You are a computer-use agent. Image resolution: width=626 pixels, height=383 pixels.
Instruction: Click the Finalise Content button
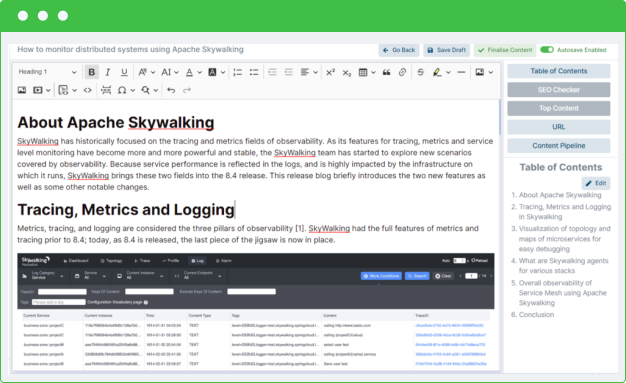click(505, 50)
